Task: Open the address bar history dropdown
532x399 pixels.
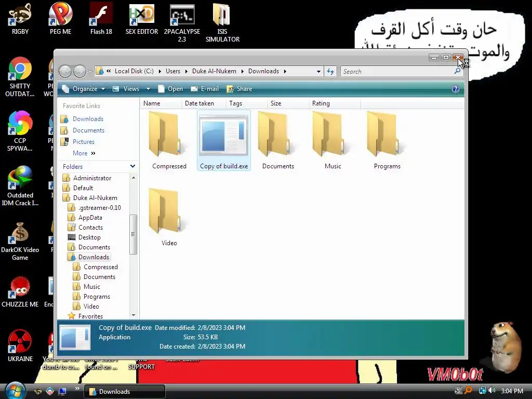Action: [318, 72]
